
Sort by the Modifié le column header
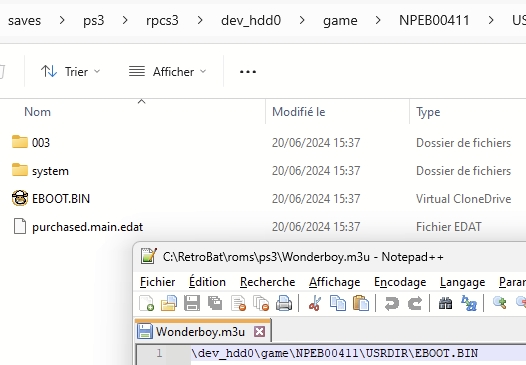(299, 112)
